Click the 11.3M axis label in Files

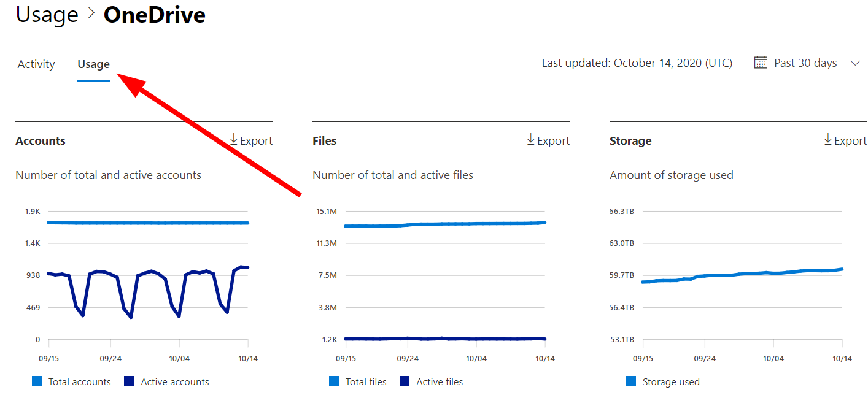pyautogui.click(x=326, y=243)
